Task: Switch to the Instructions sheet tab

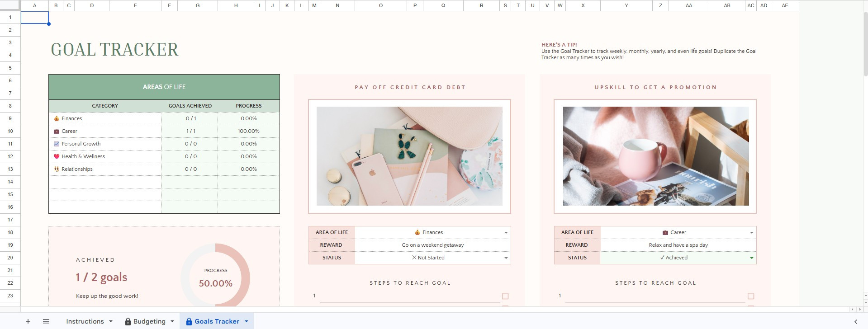Action: (x=85, y=321)
